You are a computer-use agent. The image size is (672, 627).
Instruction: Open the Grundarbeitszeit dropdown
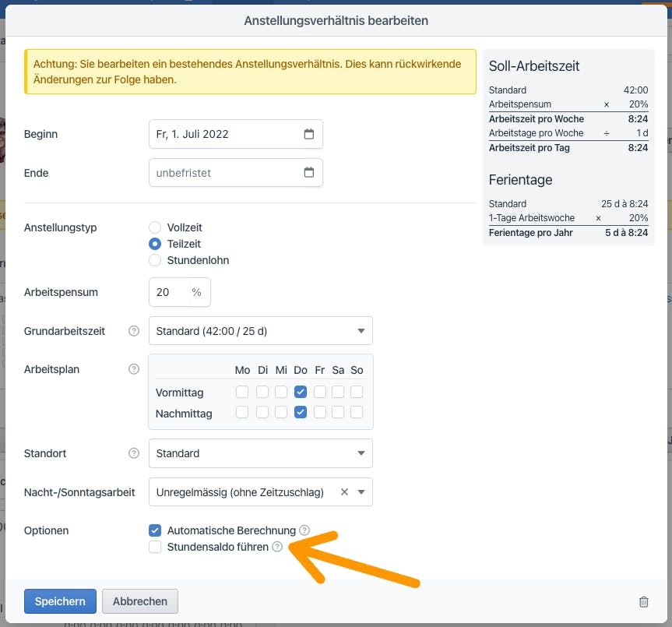261,331
